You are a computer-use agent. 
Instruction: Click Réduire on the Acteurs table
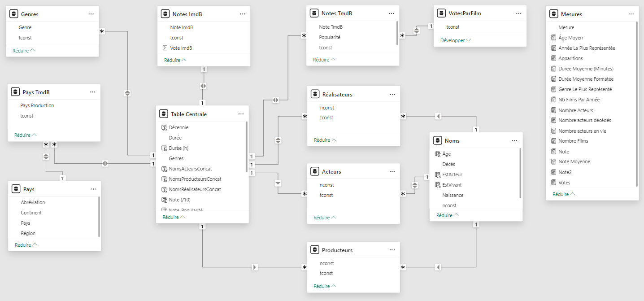[x=324, y=217]
